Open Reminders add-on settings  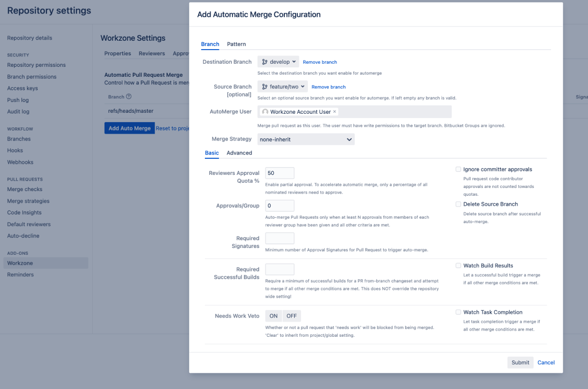pos(20,275)
